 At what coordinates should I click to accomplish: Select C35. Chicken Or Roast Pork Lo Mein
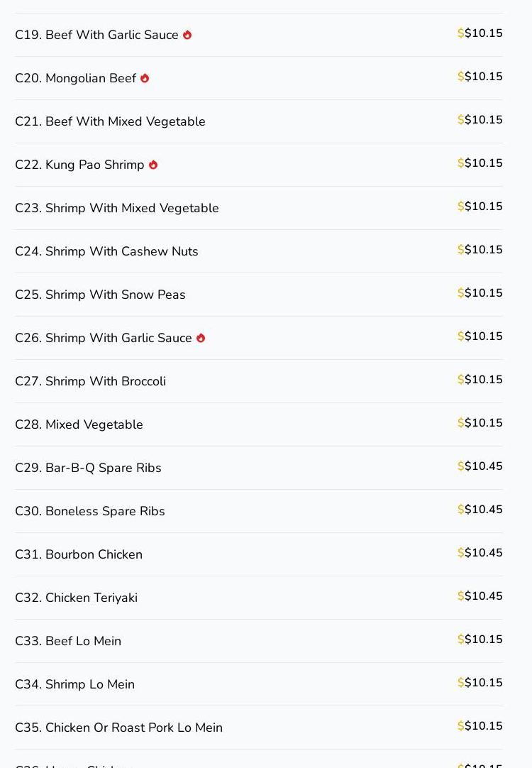118,728
